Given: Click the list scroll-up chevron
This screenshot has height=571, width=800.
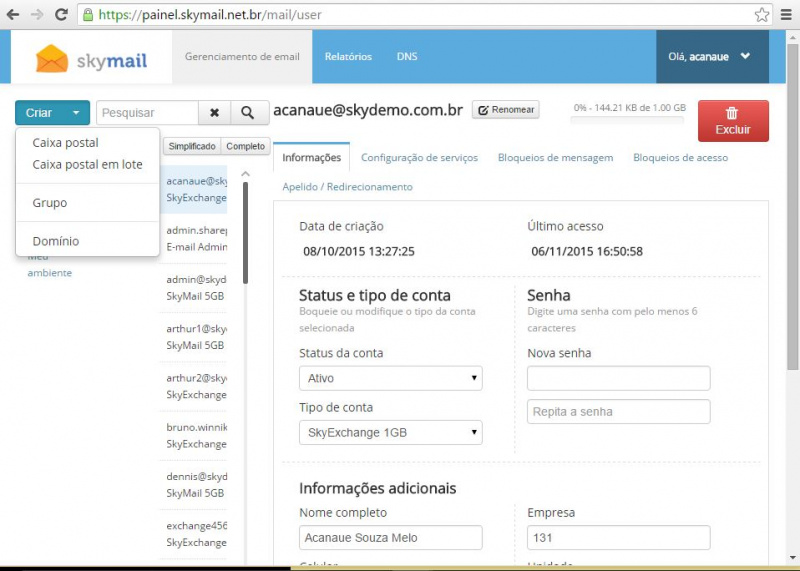Looking at the screenshot, I should point(245,174).
